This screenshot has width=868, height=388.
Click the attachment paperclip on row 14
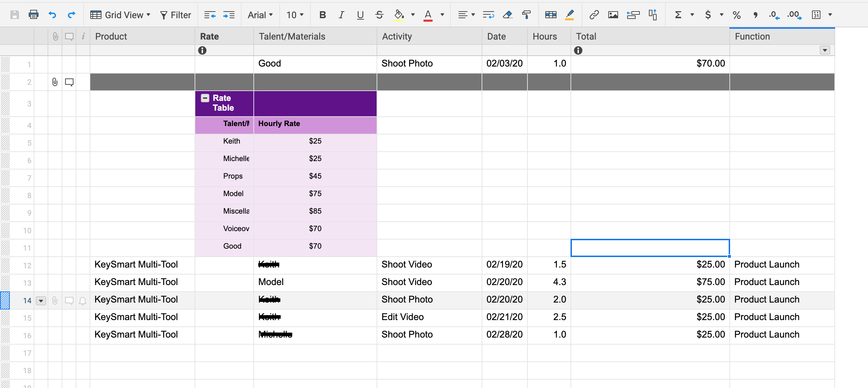(55, 300)
